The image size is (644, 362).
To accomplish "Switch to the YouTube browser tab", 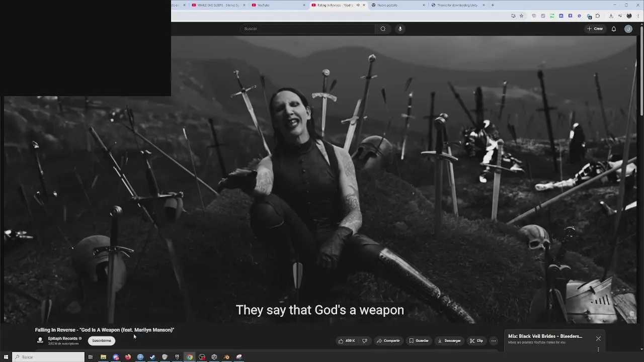I will (x=278, y=5).
